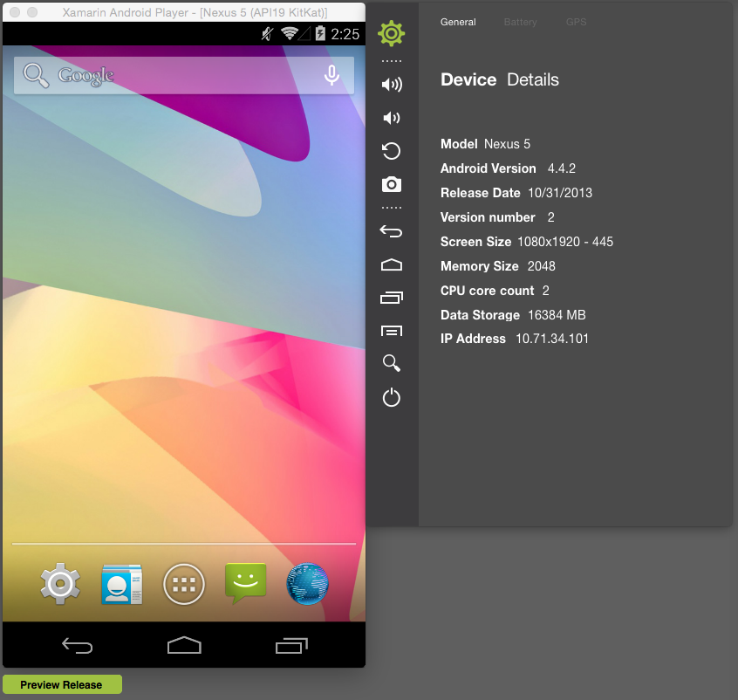Open the Android Settings app in dock
Image resolution: width=738 pixels, height=700 pixels.
click(x=60, y=584)
